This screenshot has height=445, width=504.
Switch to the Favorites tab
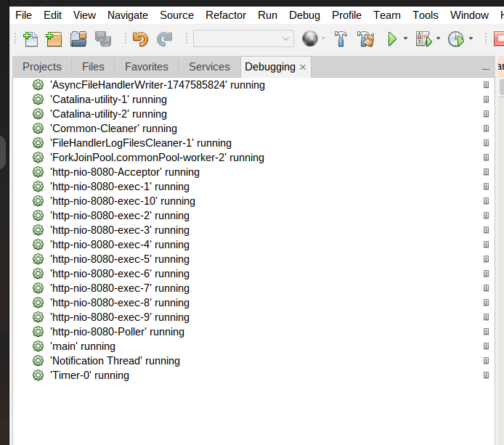pyautogui.click(x=146, y=67)
